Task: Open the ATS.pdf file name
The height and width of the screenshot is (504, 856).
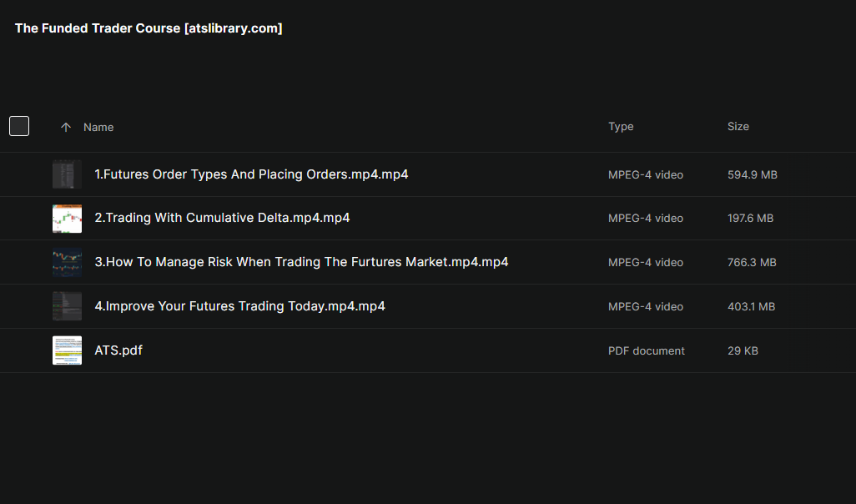Action: coord(118,350)
